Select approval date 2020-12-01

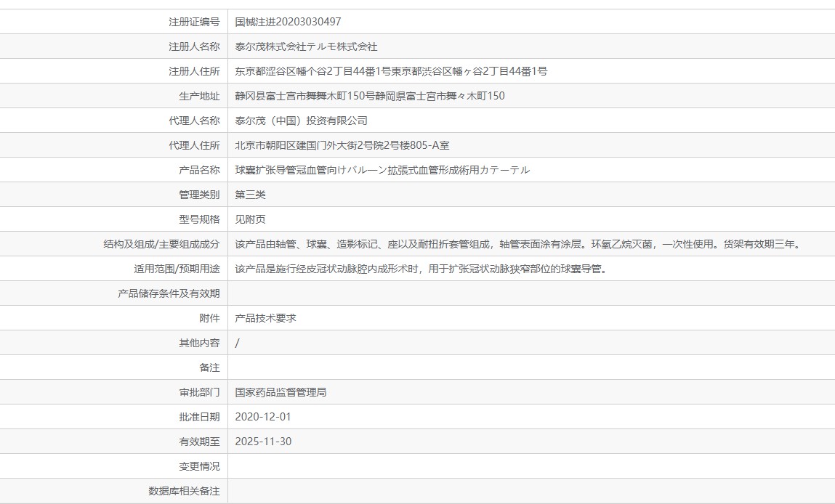pyautogui.click(x=263, y=418)
